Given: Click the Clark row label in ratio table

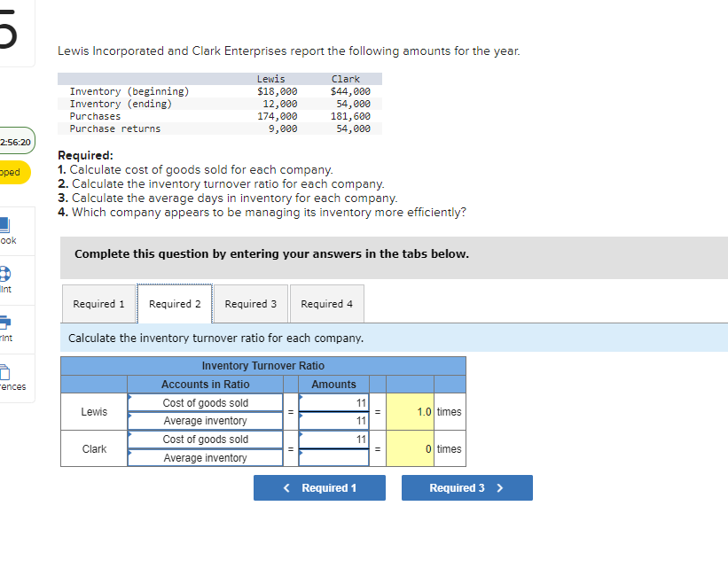Looking at the screenshot, I should [x=94, y=448].
